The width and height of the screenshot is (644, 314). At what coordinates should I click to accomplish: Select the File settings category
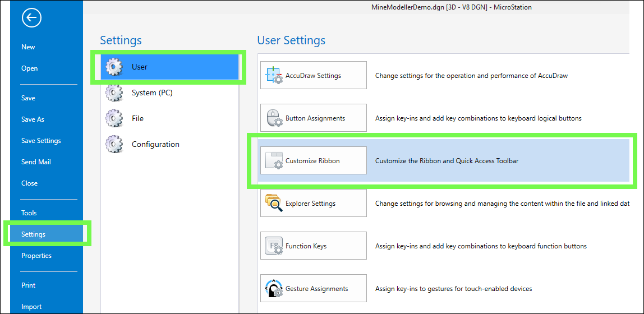(x=137, y=118)
